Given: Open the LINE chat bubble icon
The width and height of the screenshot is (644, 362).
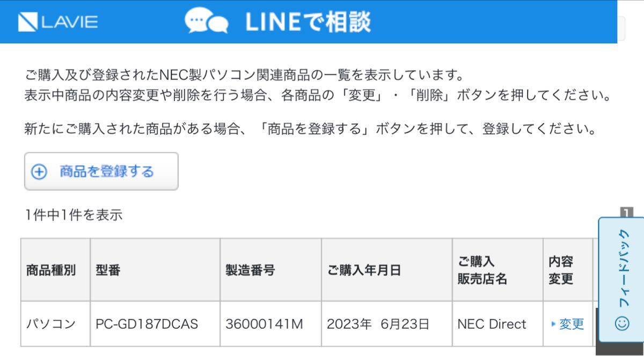Looking at the screenshot, I should click(x=206, y=22).
